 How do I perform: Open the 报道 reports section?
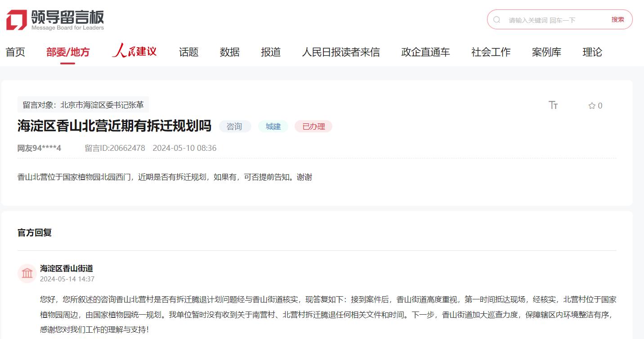coord(271,52)
